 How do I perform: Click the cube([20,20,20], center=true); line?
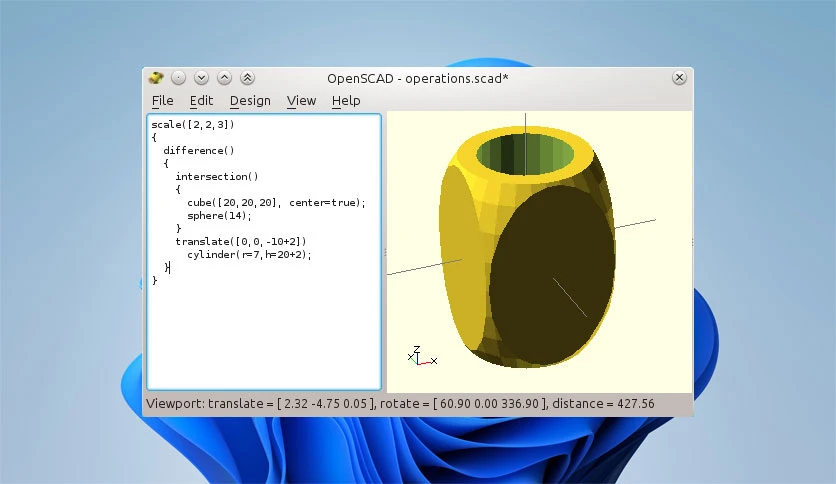(276, 203)
